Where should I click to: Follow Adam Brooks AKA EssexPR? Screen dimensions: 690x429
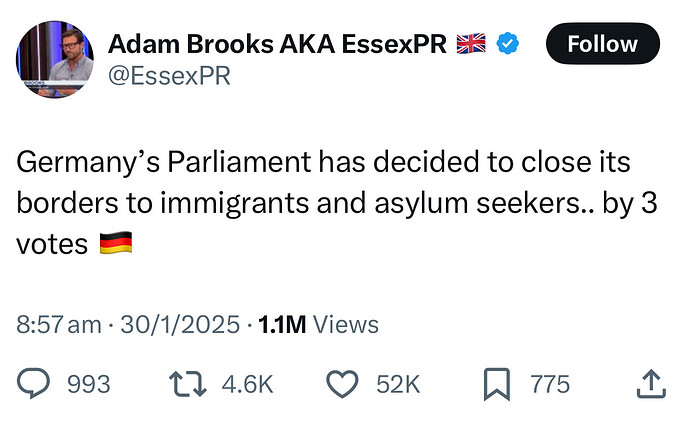pyautogui.click(x=602, y=44)
